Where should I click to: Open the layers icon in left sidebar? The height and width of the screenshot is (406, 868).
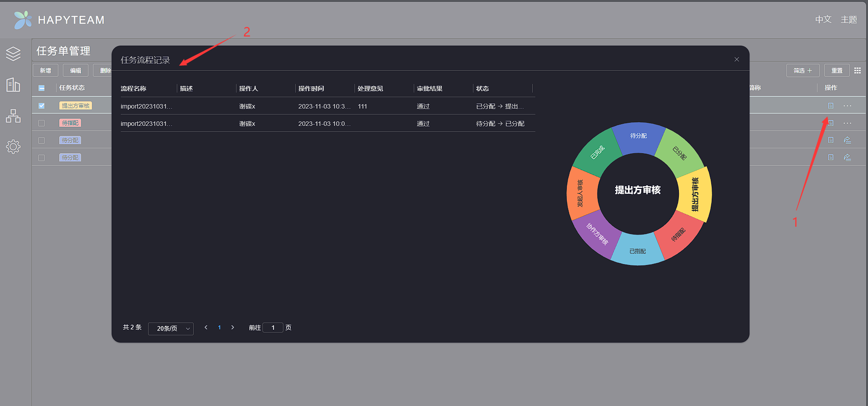click(13, 54)
